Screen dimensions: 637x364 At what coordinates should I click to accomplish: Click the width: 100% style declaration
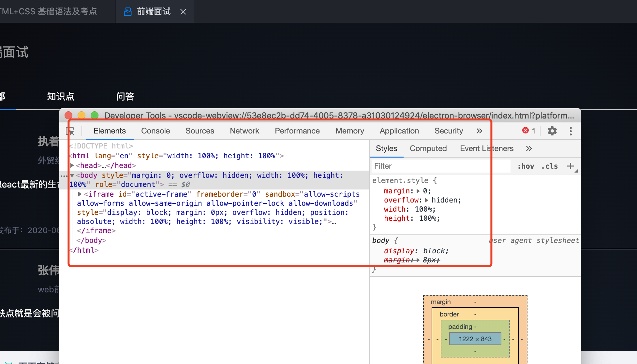point(410,209)
